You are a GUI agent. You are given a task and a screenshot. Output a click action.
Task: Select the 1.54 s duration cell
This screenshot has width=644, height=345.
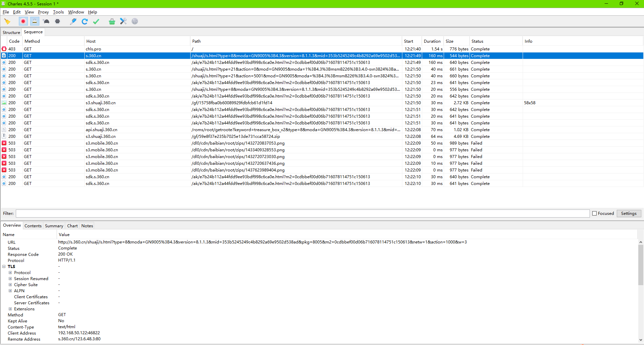point(437,49)
